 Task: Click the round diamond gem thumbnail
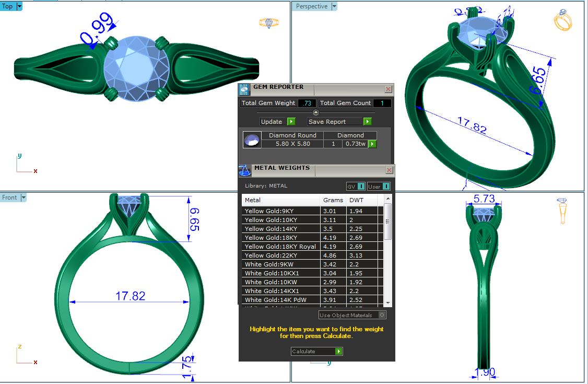coord(252,140)
